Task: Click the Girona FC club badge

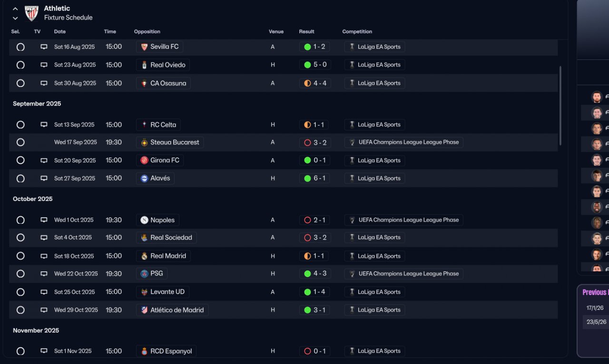Action: (x=144, y=161)
